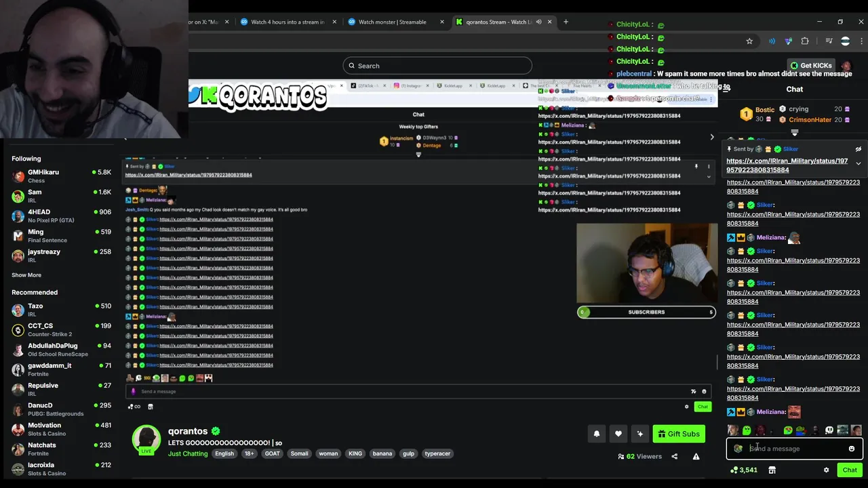Click the purple triangle extension icon
868x488 pixels.
[x=788, y=41]
